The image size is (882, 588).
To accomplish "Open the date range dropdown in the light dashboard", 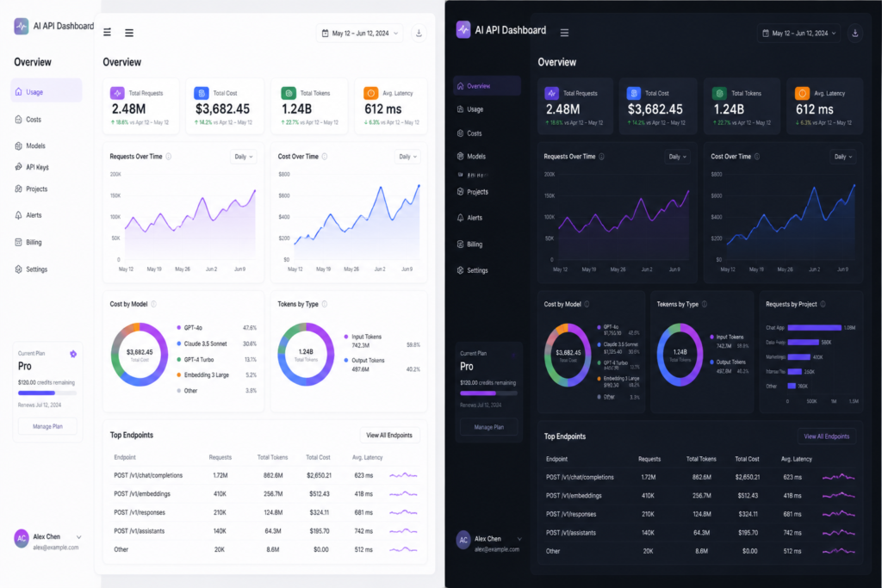I will point(360,34).
